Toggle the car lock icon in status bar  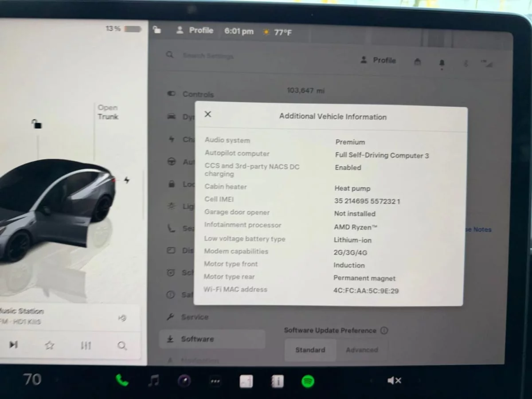coord(156,30)
